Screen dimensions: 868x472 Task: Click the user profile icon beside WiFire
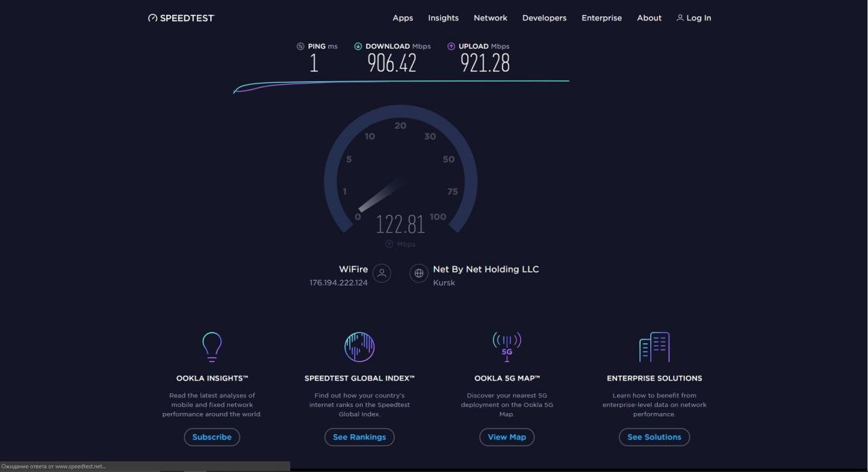point(382,273)
